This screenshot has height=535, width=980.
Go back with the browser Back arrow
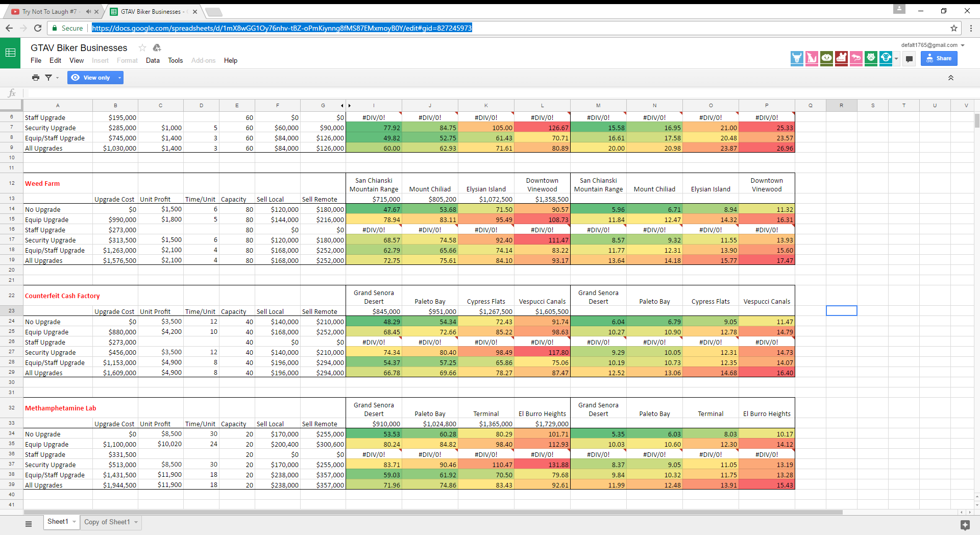(x=9, y=28)
